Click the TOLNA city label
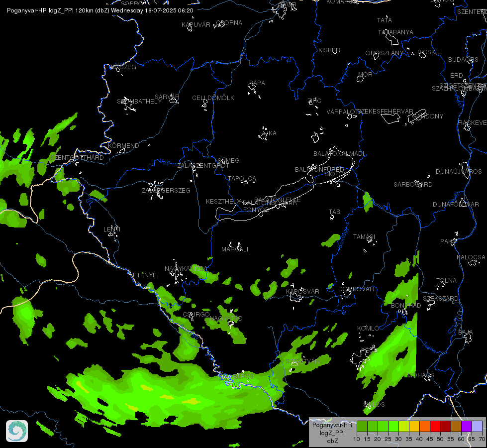 pyautogui.click(x=446, y=281)
